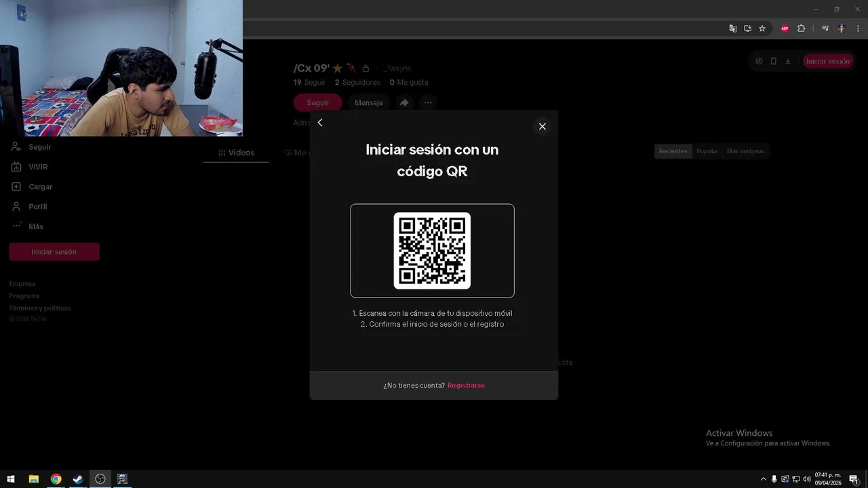Viewport: 868px width, 488px height.
Task: Open the Términos y políticas footer link
Action: pyautogui.click(x=40, y=308)
